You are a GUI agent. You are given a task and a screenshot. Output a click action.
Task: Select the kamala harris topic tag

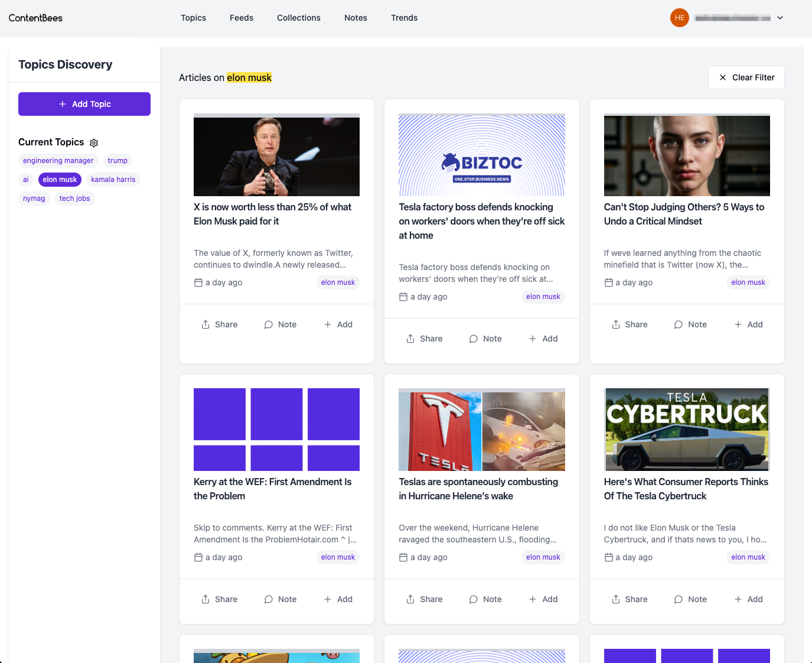(x=113, y=180)
